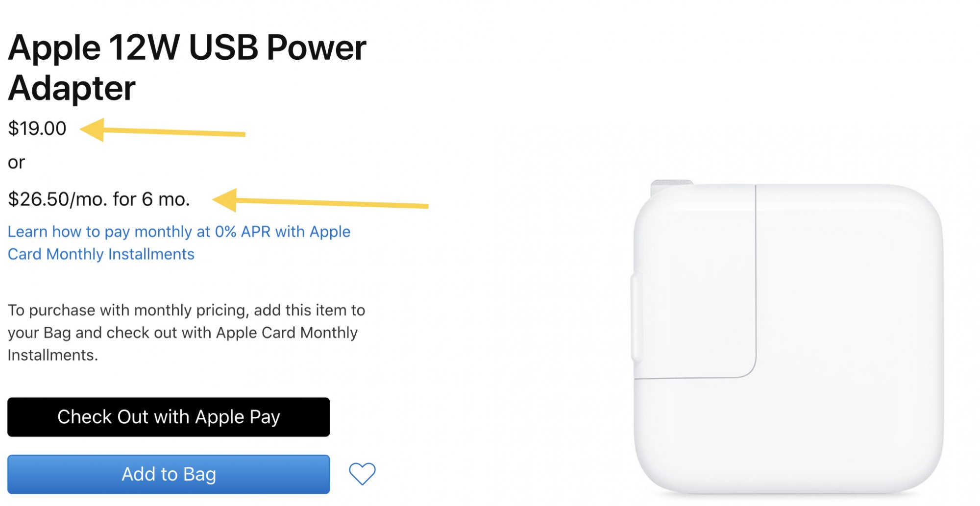Select the $19.00 price text
Image resolution: width=980 pixels, height=506 pixels.
pyautogui.click(x=37, y=128)
